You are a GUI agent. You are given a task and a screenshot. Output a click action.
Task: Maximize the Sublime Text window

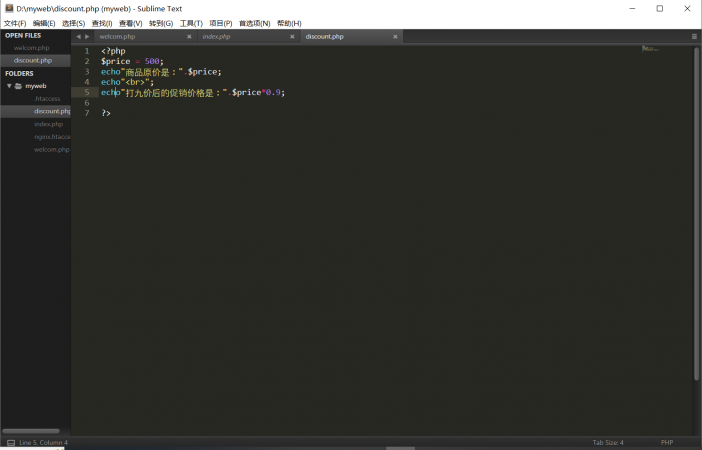click(659, 9)
